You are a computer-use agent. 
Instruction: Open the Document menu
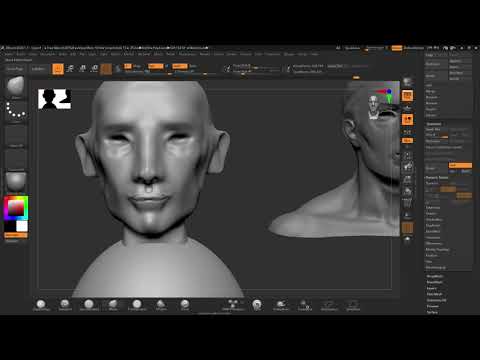pos(48,54)
